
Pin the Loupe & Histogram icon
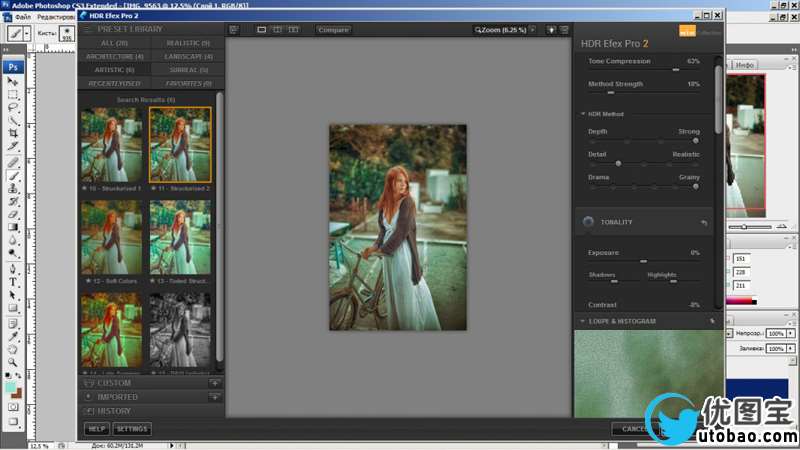click(x=712, y=321)
